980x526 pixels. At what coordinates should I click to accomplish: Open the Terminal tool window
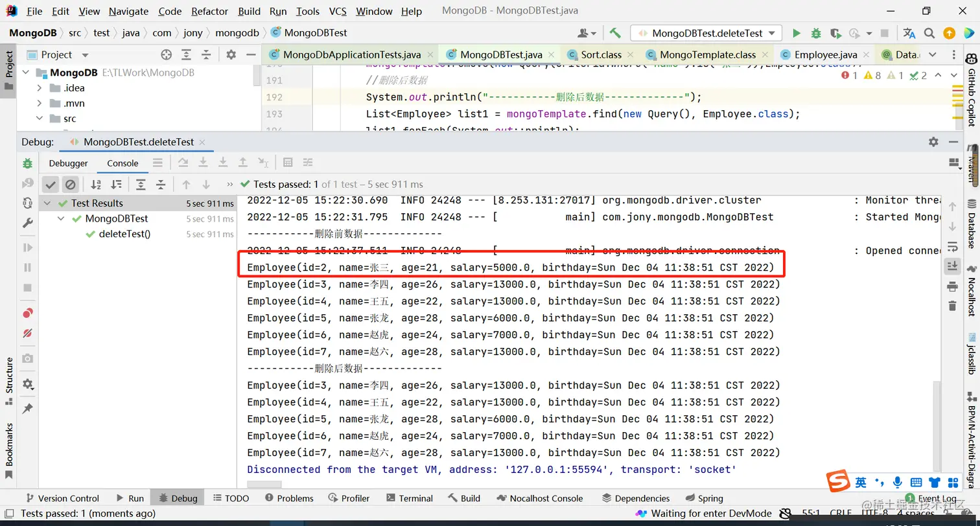[x=409, y=498]
